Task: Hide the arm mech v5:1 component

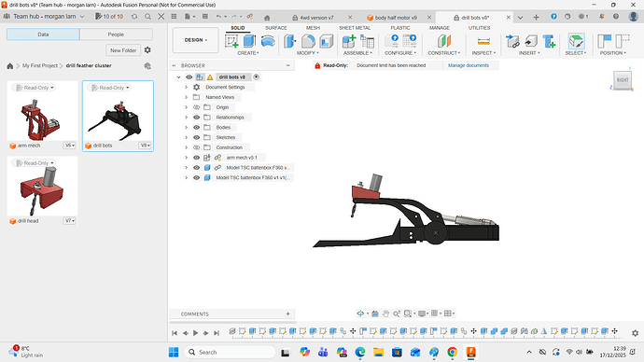Action: (196, 158)
